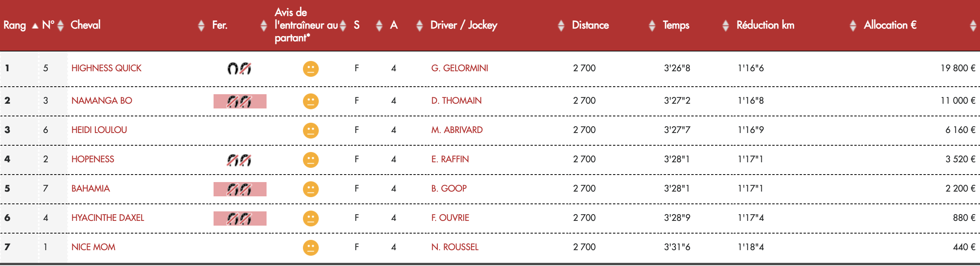
Task: Click horseshoe icon for HIGHNESS QUICK
Action: pyautogui.click(x=239, y=68)
